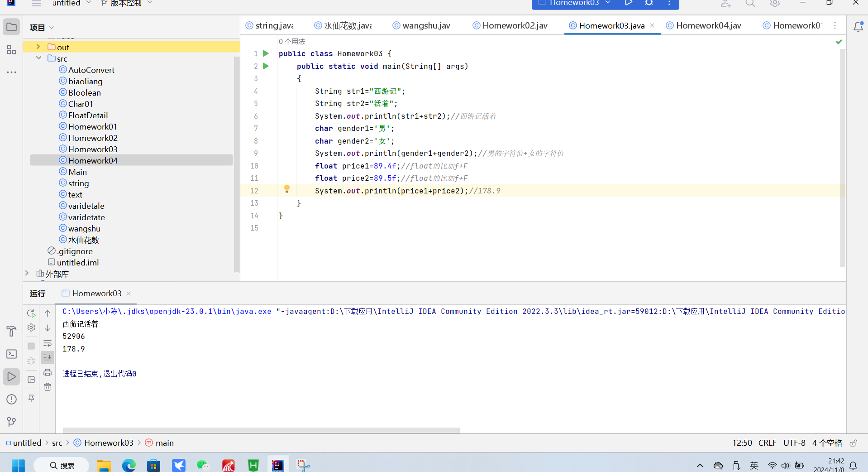Viewport: 868px width, 472px height.
Task: Click the green run arrow beside line 1
Action: point(266,53)
